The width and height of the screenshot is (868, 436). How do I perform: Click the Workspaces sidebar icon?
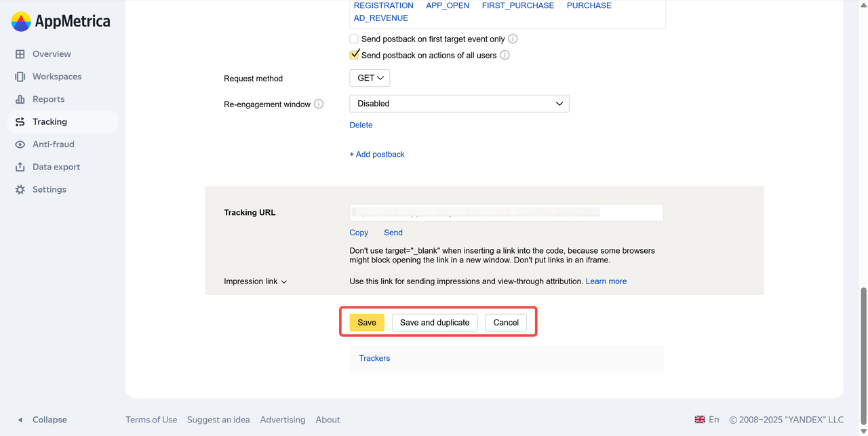point(20,77)
